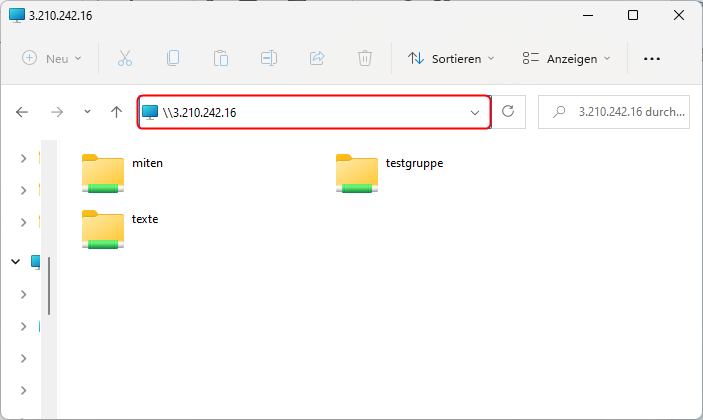Select the miten shared folder
Viewport: 703px width, 420px height.
[x=103, y=172]
